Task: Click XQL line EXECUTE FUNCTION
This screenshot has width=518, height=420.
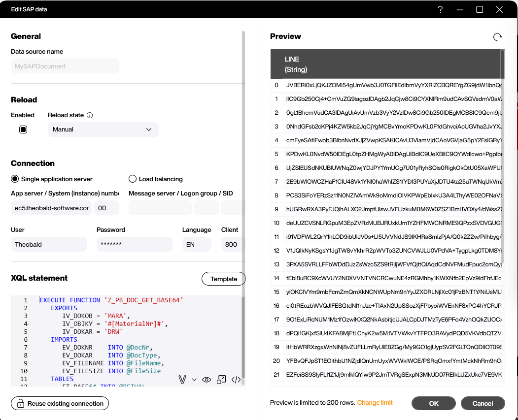Action: [x=111, y=300]
